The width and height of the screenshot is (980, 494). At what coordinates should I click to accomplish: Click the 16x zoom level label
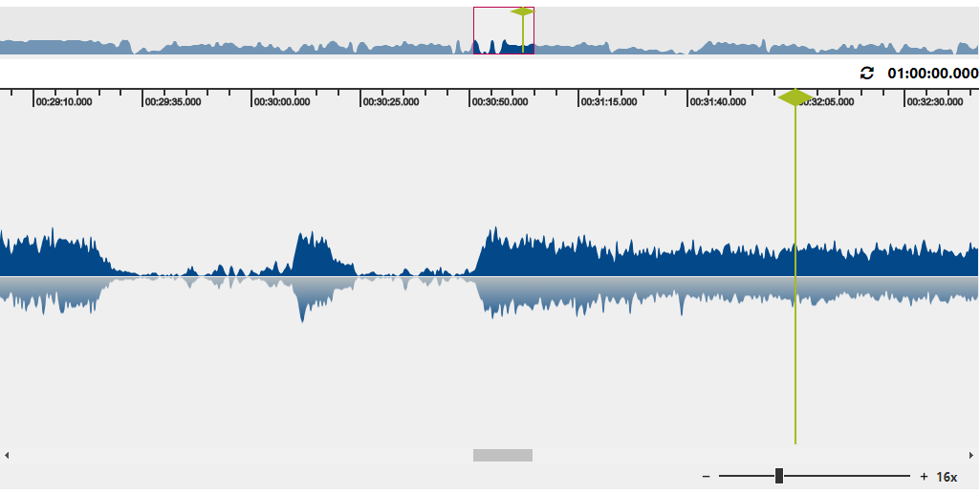click(947, 476)
